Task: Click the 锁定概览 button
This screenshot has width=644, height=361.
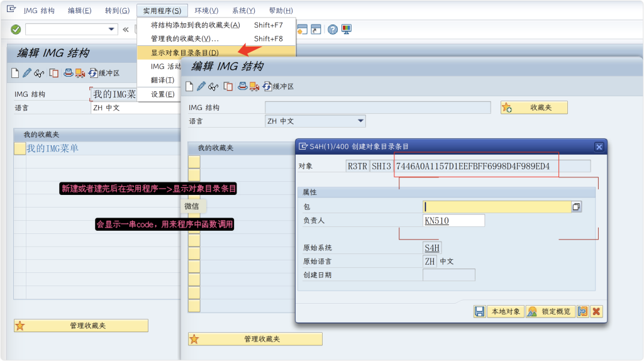Action: 550,311
